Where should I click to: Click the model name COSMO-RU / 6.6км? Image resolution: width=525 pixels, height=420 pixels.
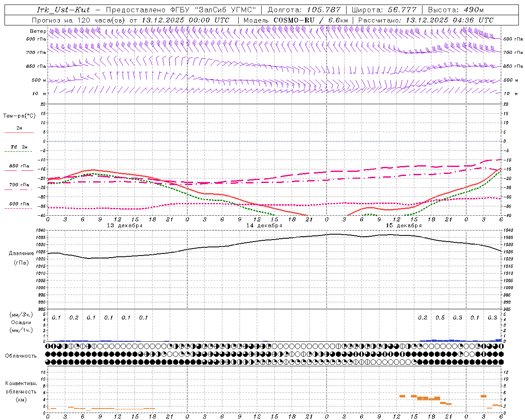310,20
